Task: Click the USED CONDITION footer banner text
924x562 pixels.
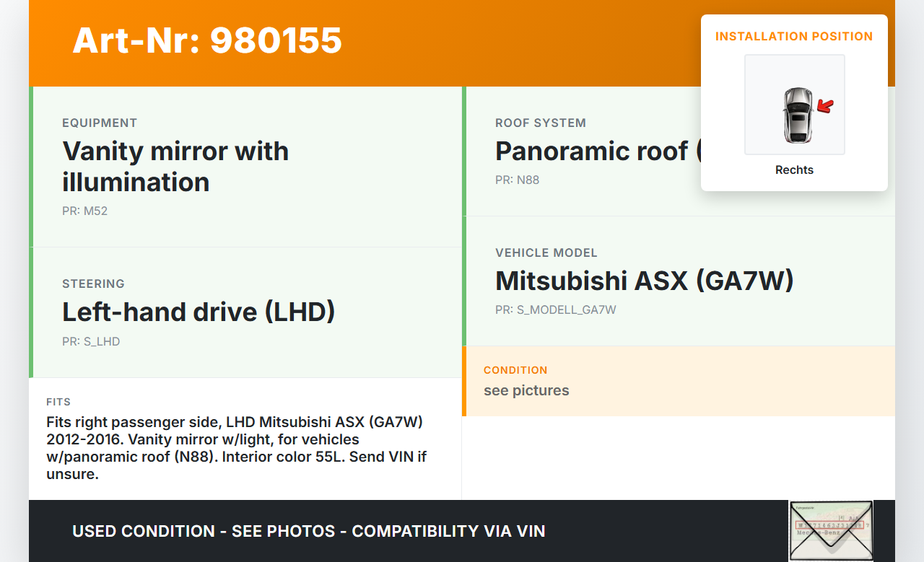Action: (308, 531)
